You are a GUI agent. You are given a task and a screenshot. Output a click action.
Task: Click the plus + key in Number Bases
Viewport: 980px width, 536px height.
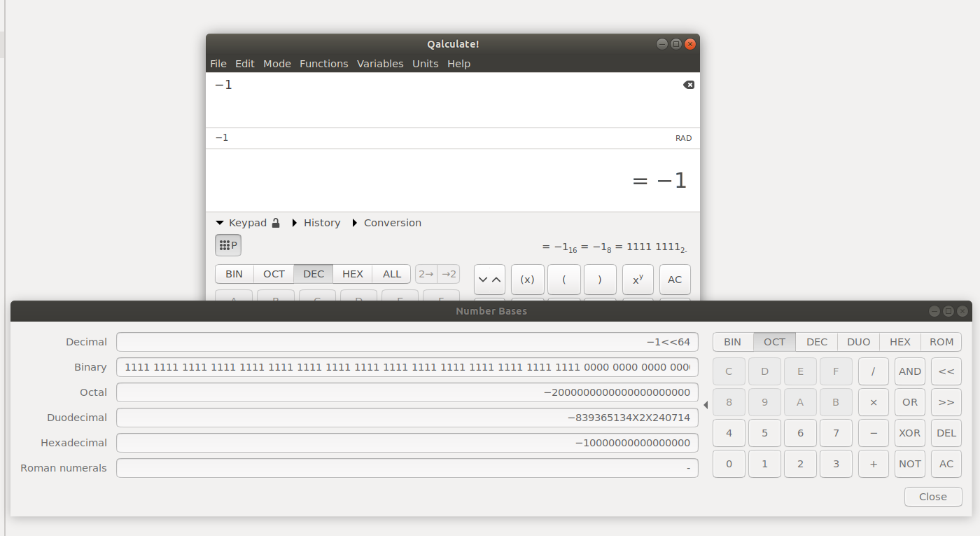pyautogui.click(x=874, y=464)
